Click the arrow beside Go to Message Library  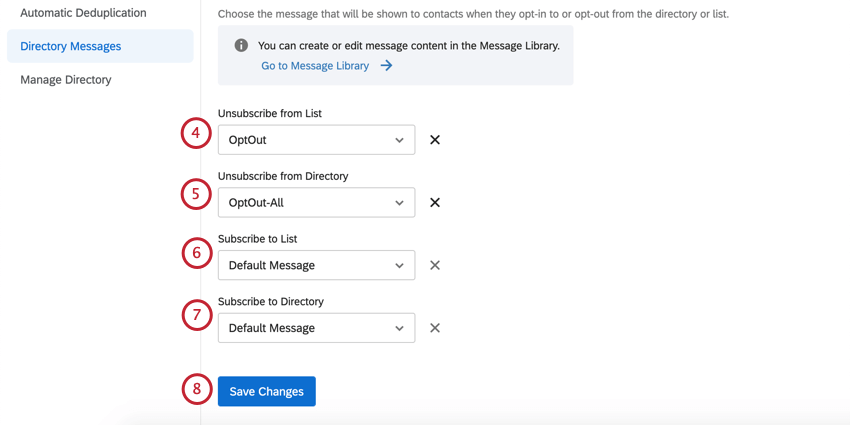point(386,66)
